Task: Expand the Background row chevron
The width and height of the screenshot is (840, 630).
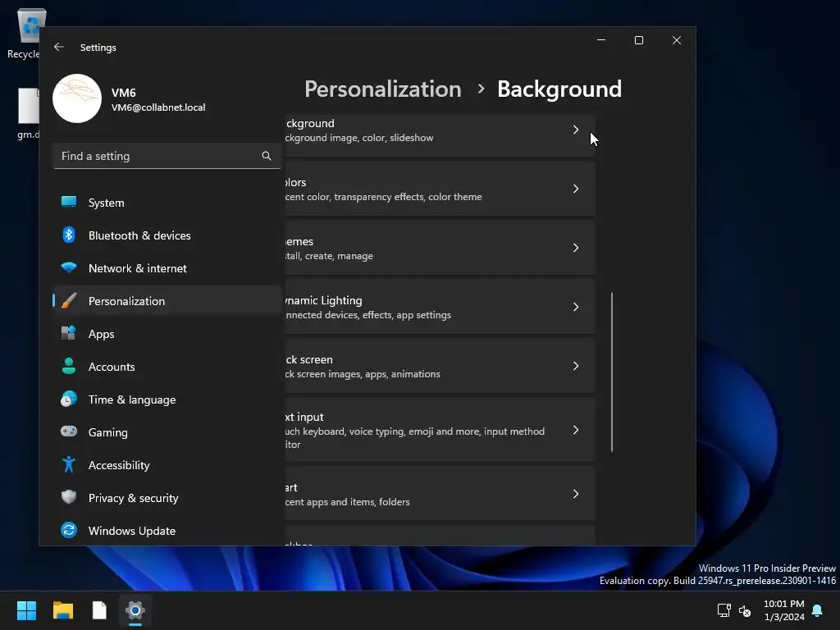Action: [x=575, y=130]
